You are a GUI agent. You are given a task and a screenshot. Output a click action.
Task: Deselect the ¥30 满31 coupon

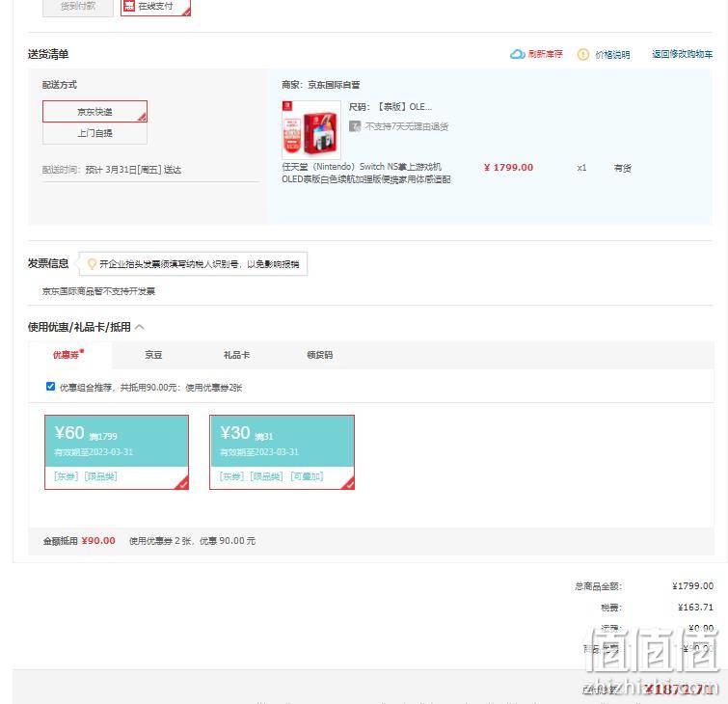pos(282,452)
